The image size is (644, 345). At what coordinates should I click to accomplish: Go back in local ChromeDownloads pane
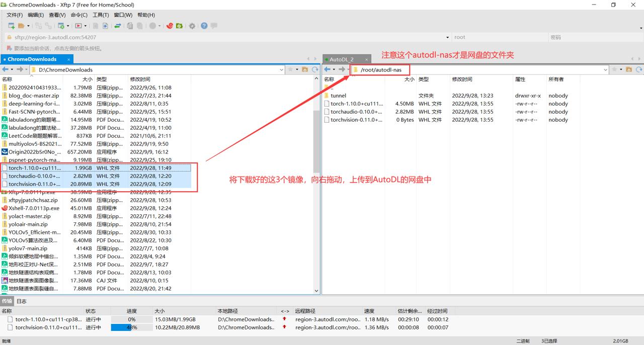click(x=6, y=69)
